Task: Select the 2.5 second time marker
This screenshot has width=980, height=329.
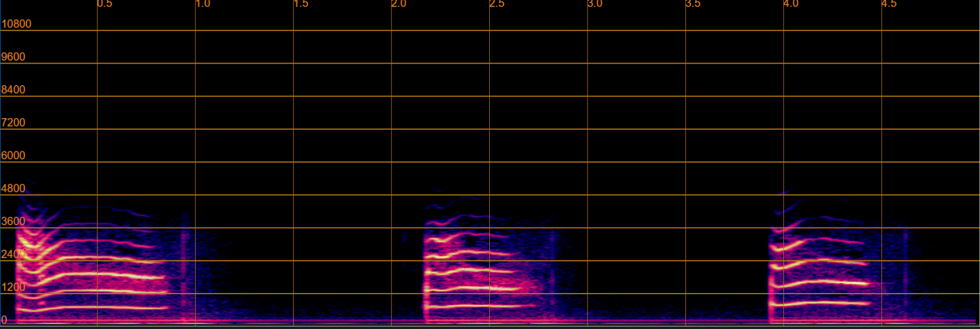Action: click(x=497, y=4)
